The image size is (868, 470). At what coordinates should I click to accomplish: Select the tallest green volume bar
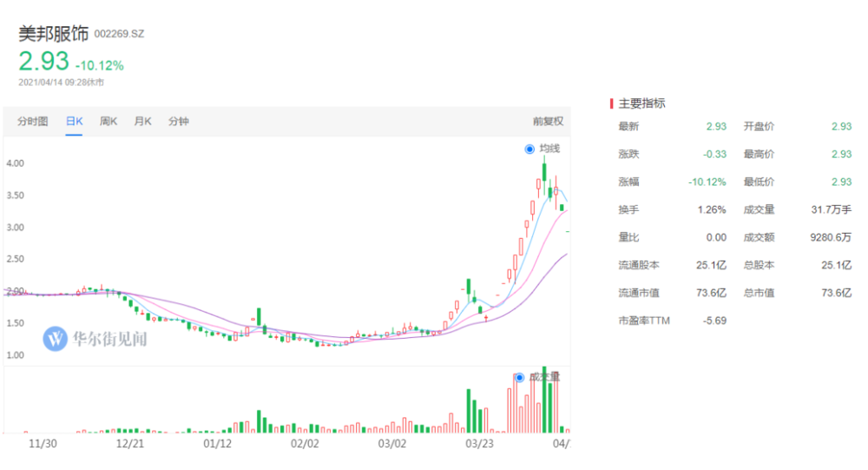[x=544, y=400]
